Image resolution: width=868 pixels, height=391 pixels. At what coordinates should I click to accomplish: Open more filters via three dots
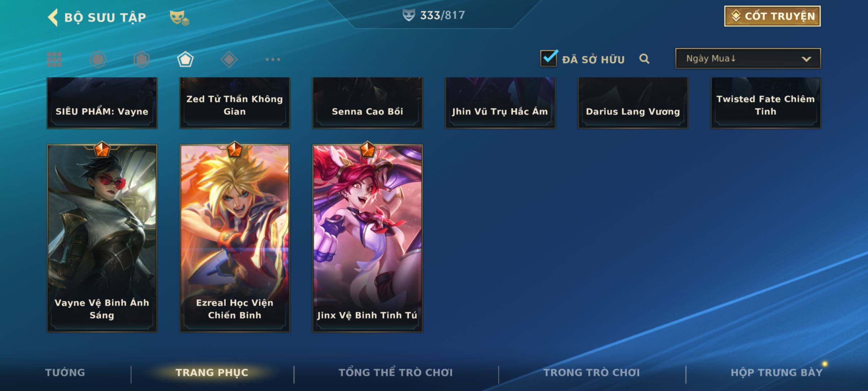tap(273, 59)
